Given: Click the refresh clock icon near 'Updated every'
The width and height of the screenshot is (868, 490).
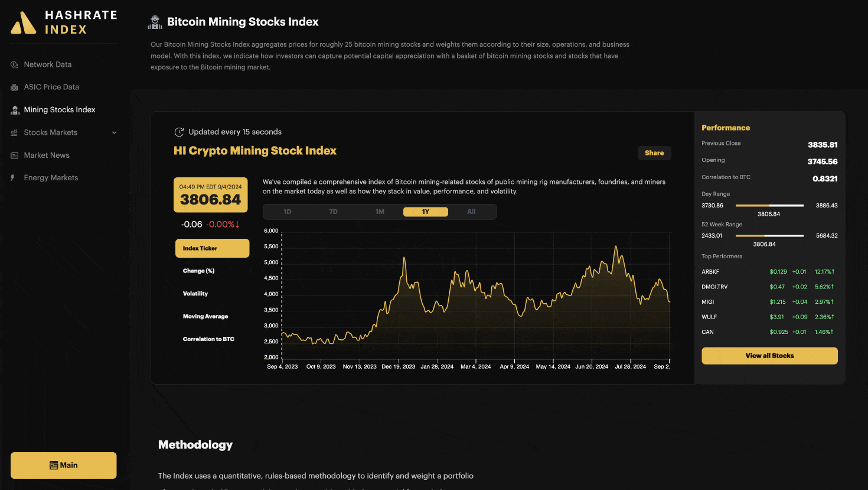Looking at the screenshot, I should tap(179, 132).
